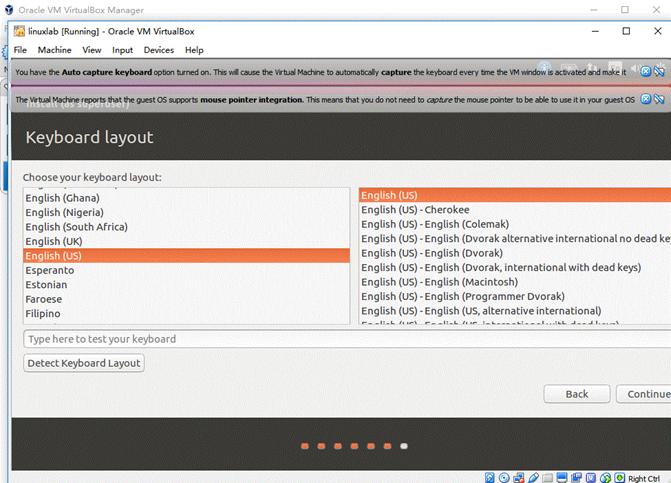Open the File menu
Screen dimensions: 671x483
tap(20, 50)
